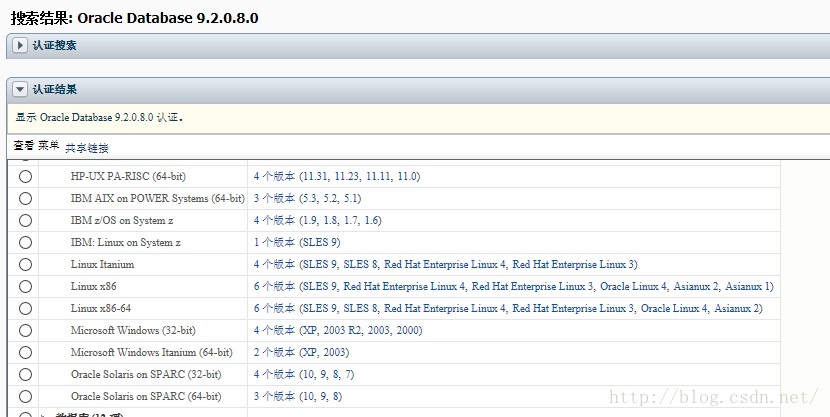Click the Linux x86-64 platform name
Image resolution: width=830 pixels, height=417 pixels.
(101, 308)
